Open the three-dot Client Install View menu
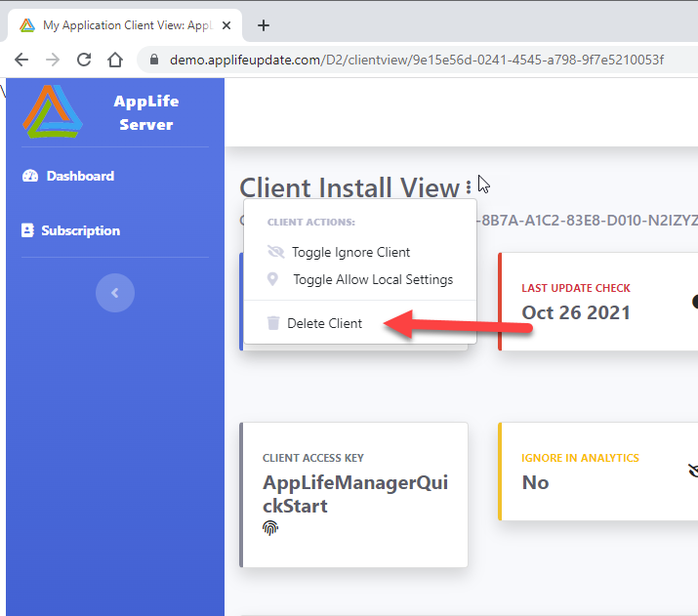 tap(469, 186)
